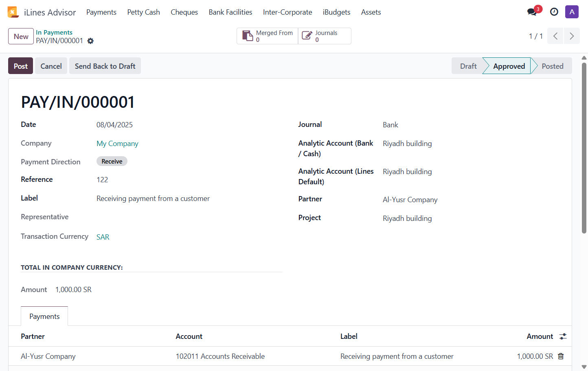Click the Analytic Account (Lines Default) value
The width and height of the screenshot is (588, 371).
tap(407, 172)
